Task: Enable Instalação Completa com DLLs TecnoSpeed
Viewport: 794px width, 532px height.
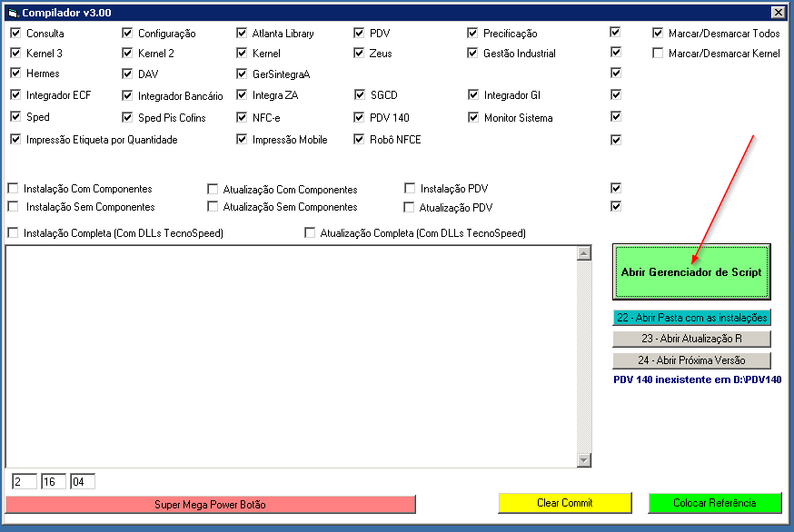Action: point(13,232)
